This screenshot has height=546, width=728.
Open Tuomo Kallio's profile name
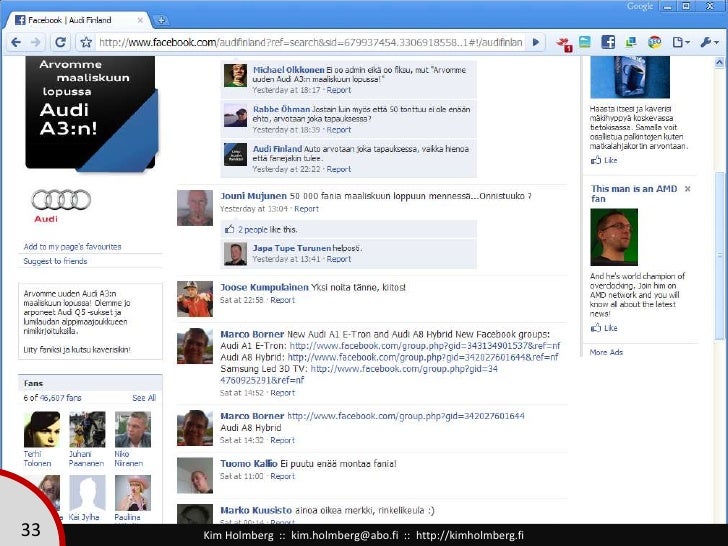(x=248, y=463)
